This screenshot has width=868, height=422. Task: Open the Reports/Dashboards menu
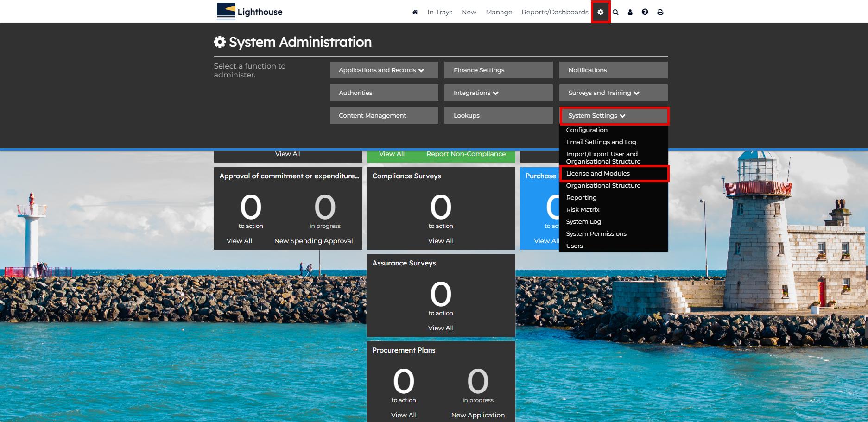click(x=554, y=12)
